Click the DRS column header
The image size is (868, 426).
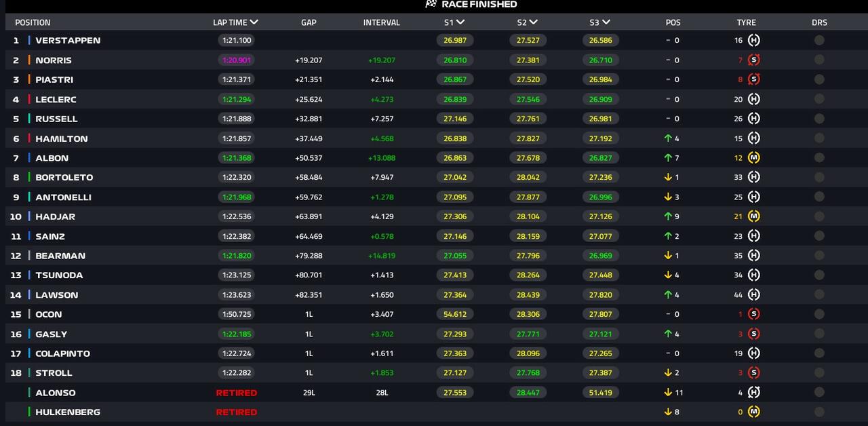(819, 22)
